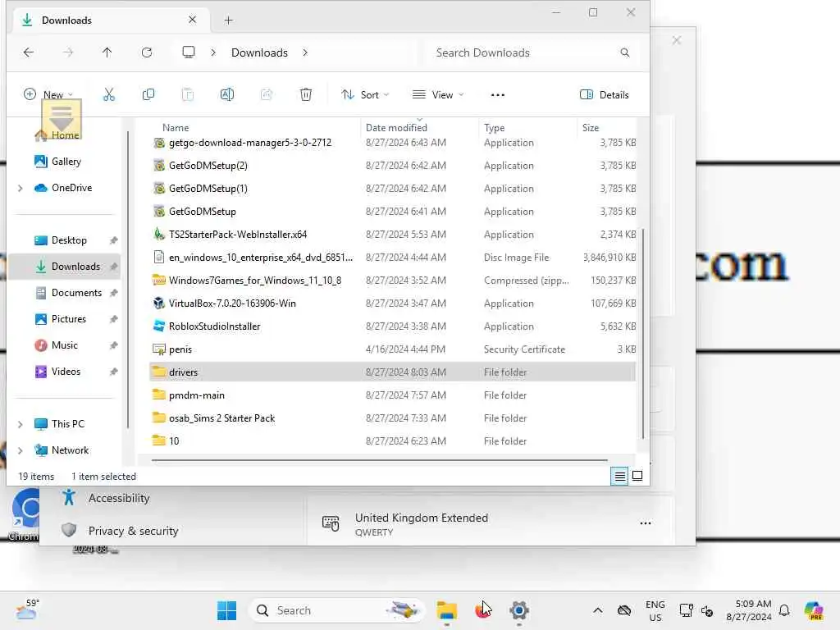Expand the Network tree node
The image size is (840, 630).
coord(21,450)
